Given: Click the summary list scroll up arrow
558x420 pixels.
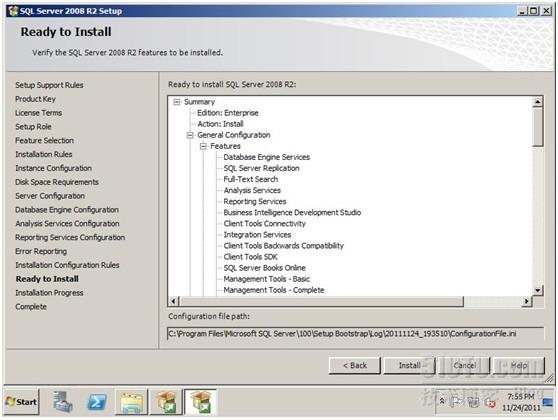Looking at the screenshot, I should pyautogui.click(x=538, y=102).
